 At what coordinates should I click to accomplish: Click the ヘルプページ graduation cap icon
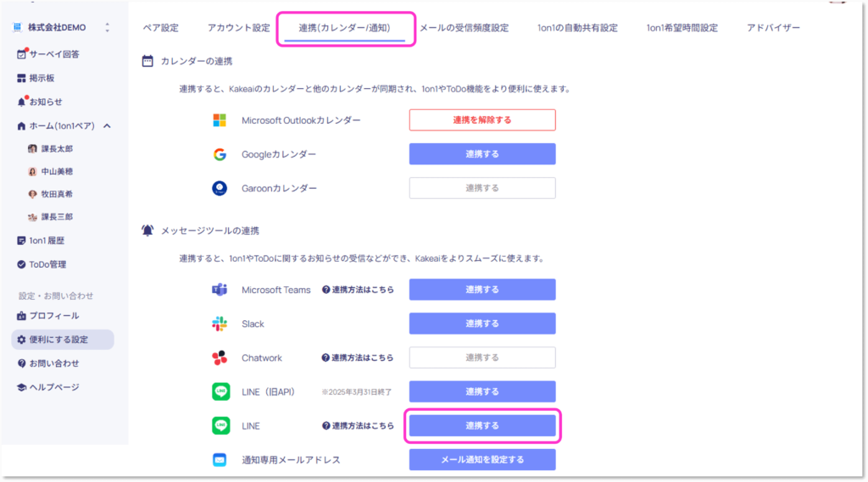(x=21, y=387)
